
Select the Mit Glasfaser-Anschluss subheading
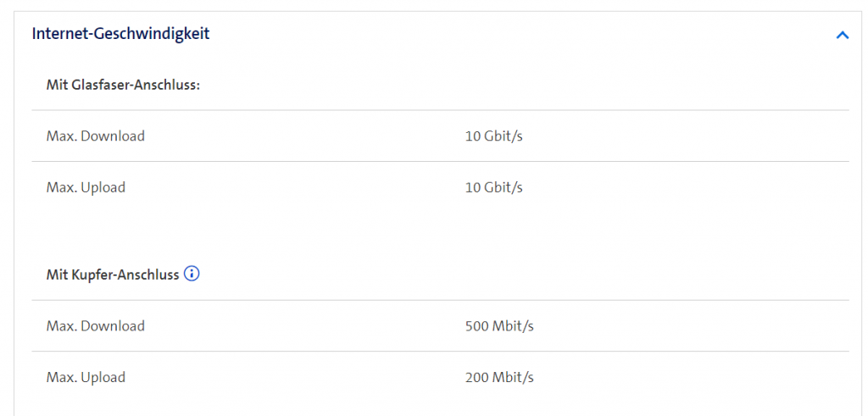point(123,85)
